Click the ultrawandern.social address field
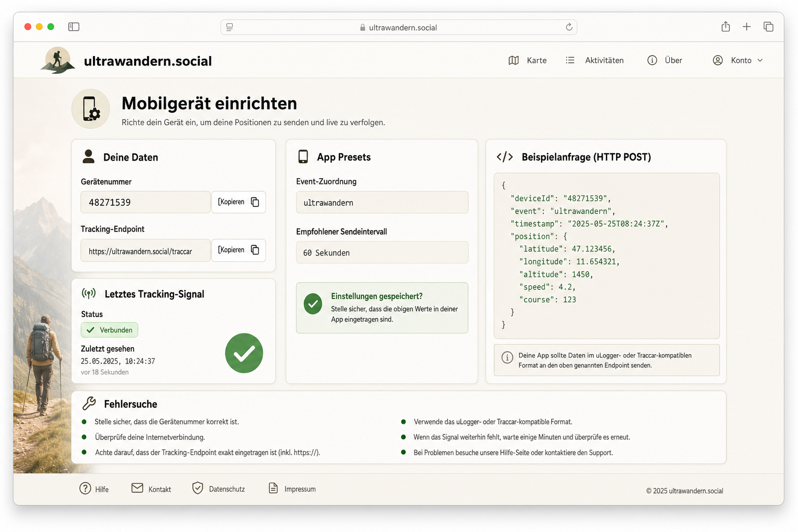 point(398,27)
